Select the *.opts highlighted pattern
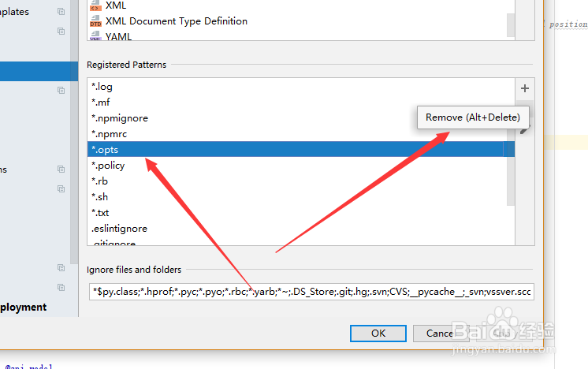The image size is (588, 369). [x=106, y=150]
